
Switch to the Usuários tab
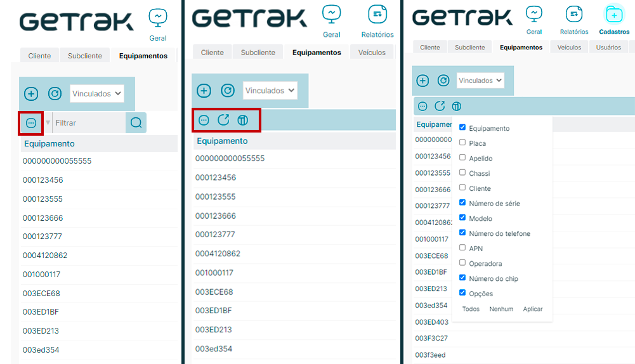click(x=608, y=48)
